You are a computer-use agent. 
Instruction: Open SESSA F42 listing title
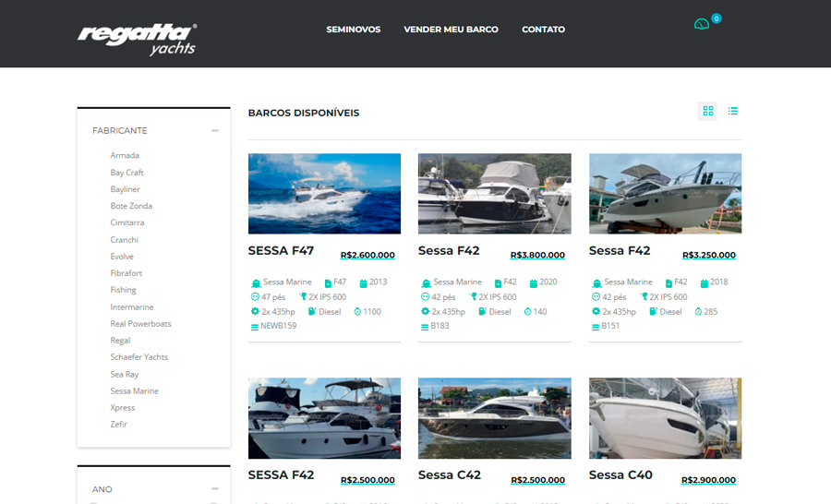pos(281,474)
